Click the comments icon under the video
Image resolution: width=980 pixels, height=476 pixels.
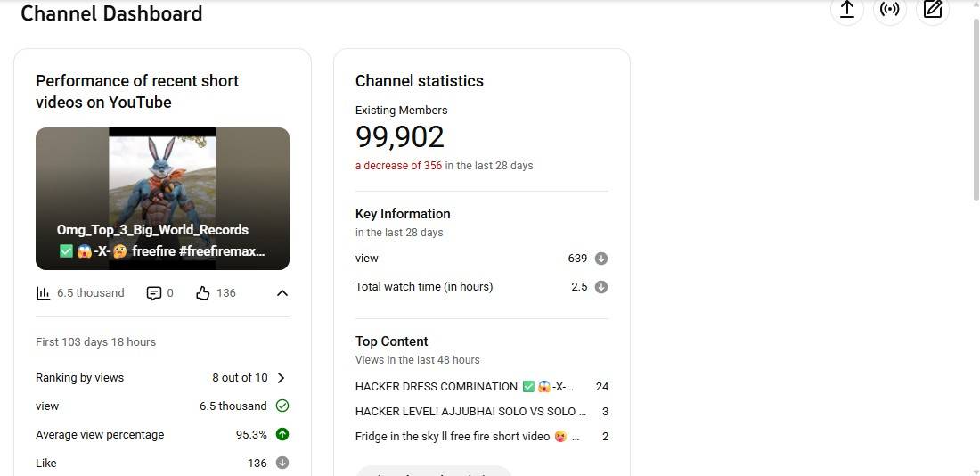tap(154, 293)
